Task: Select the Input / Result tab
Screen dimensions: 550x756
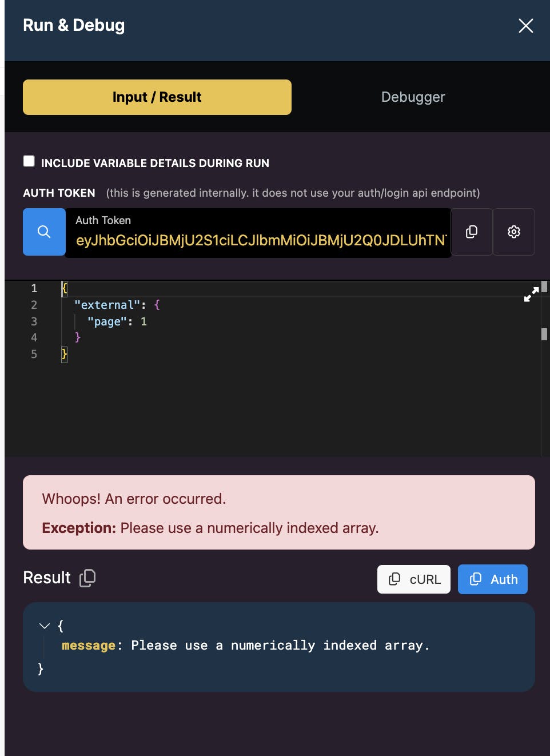Action: 157,97
